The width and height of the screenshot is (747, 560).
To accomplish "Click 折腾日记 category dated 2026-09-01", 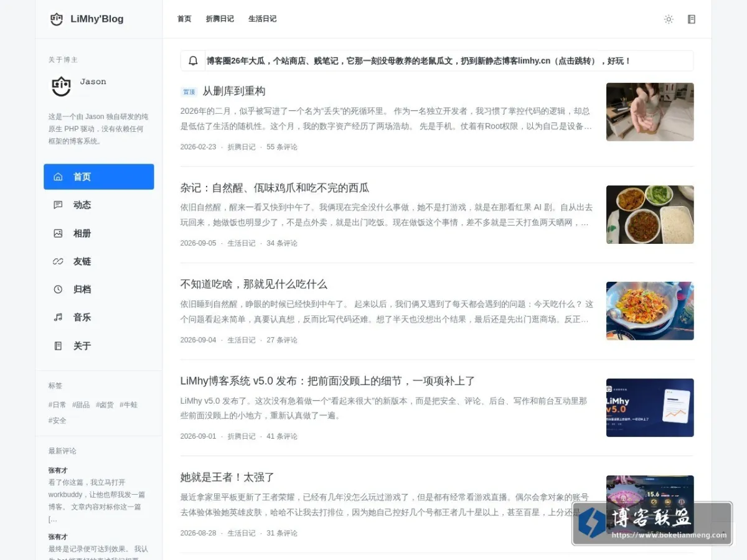I will tap(242, 436).
